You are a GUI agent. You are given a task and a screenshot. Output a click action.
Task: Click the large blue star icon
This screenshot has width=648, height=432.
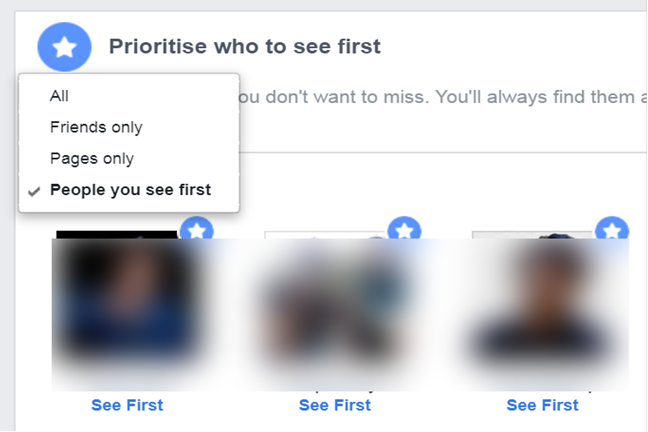coord(64,46)
